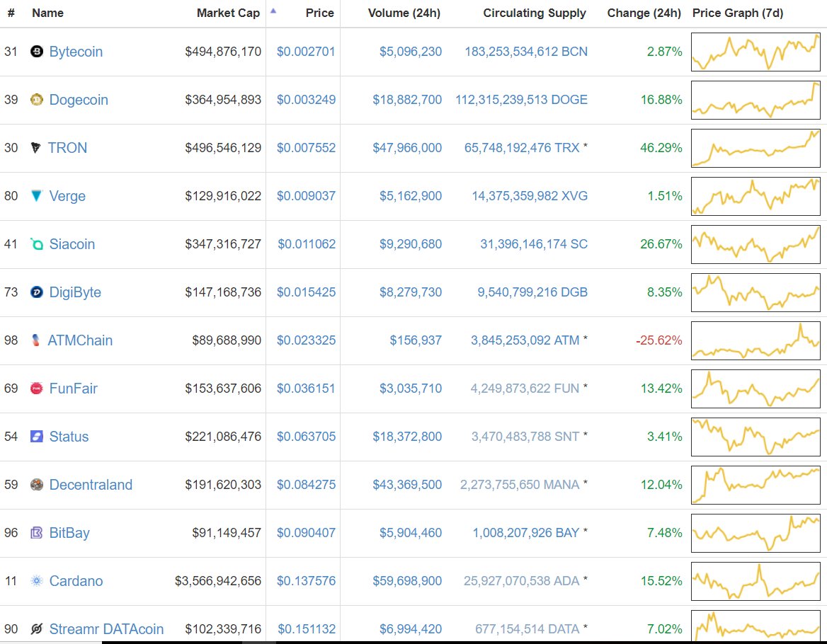Sort by rank number (#) header

[x=11, y=13]
